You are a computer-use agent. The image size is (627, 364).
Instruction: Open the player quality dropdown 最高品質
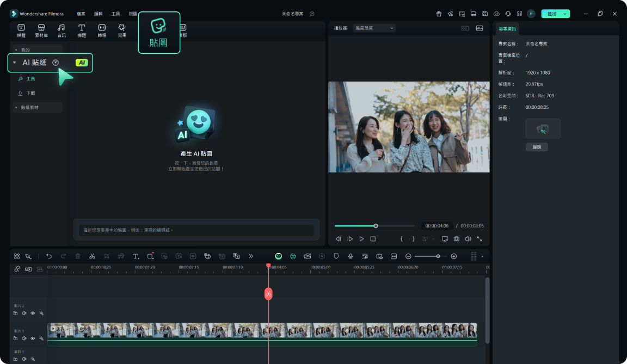click(374, 28)
